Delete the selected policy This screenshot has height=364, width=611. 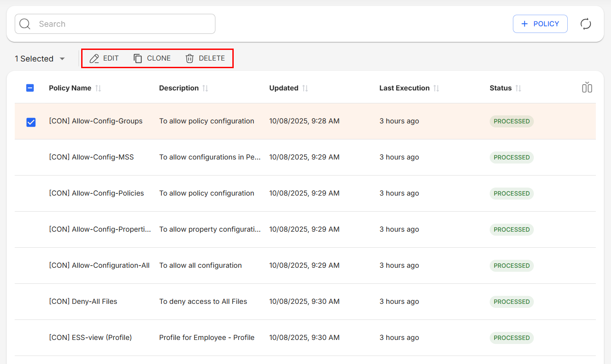(205, 58)
